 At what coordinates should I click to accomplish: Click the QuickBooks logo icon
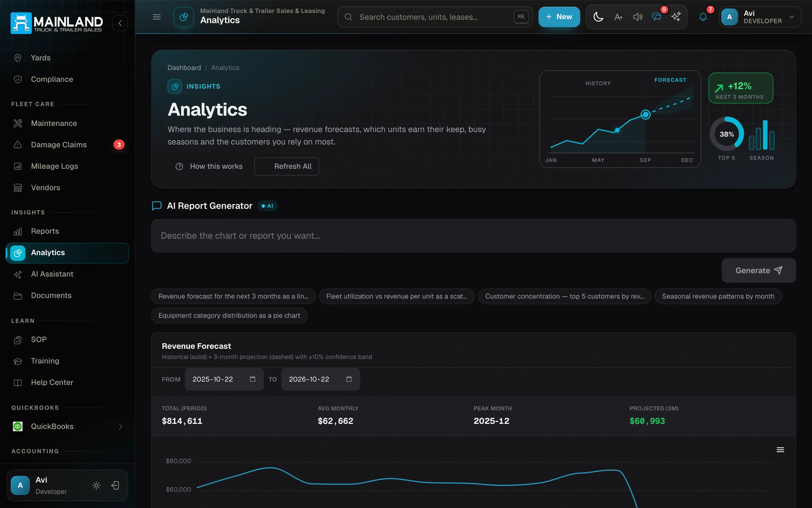coord(18,426)
